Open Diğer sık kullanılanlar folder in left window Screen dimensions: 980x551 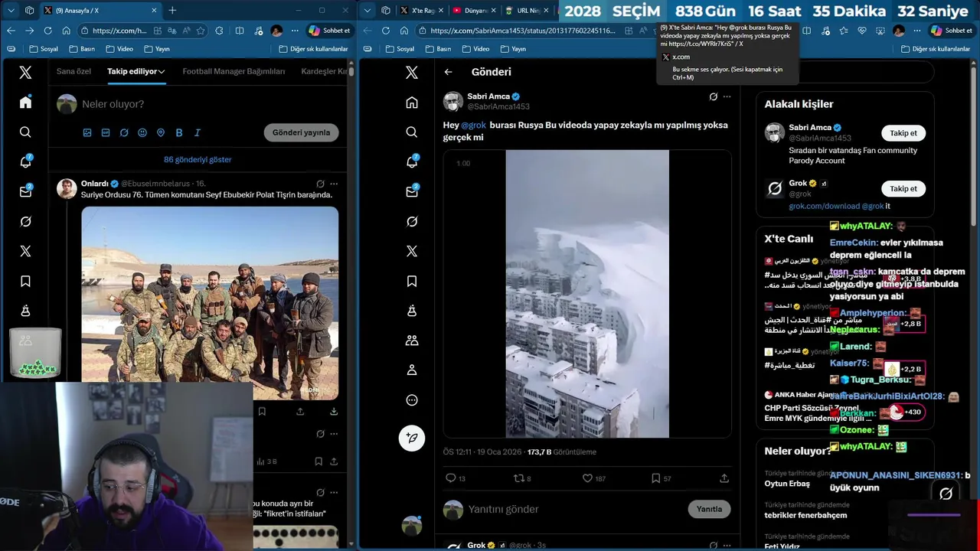click(312, 49)
